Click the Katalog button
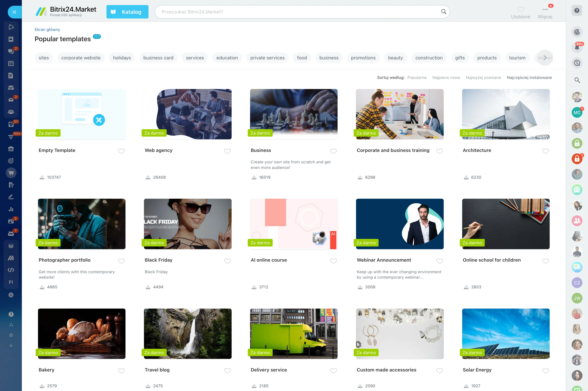The width and height of the screenshot is (588, 391). click(x=127, y=12)
